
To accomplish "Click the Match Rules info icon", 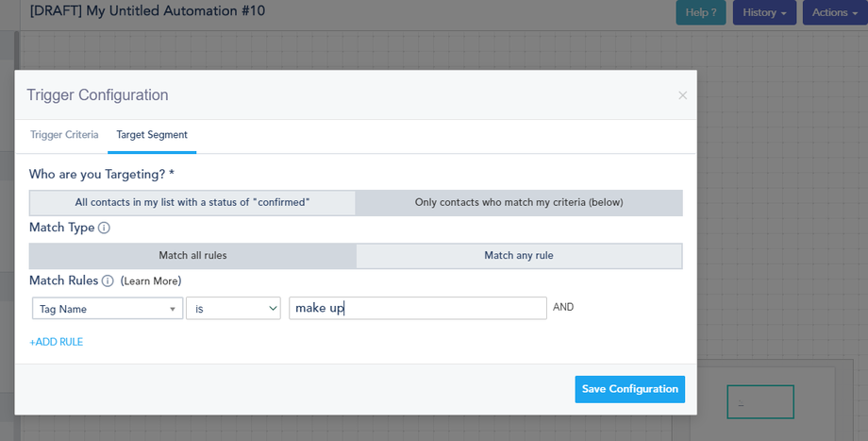I will click(108, 280).
